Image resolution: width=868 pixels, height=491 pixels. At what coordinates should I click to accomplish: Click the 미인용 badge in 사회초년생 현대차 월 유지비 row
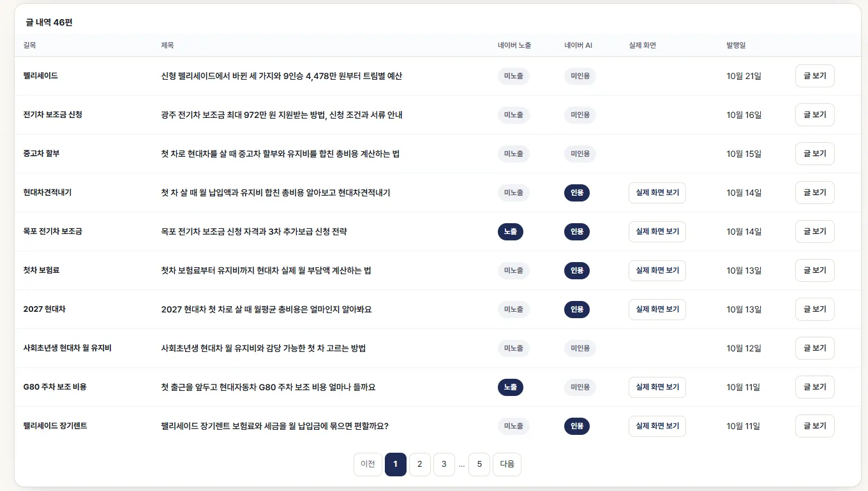click(580, 348)
